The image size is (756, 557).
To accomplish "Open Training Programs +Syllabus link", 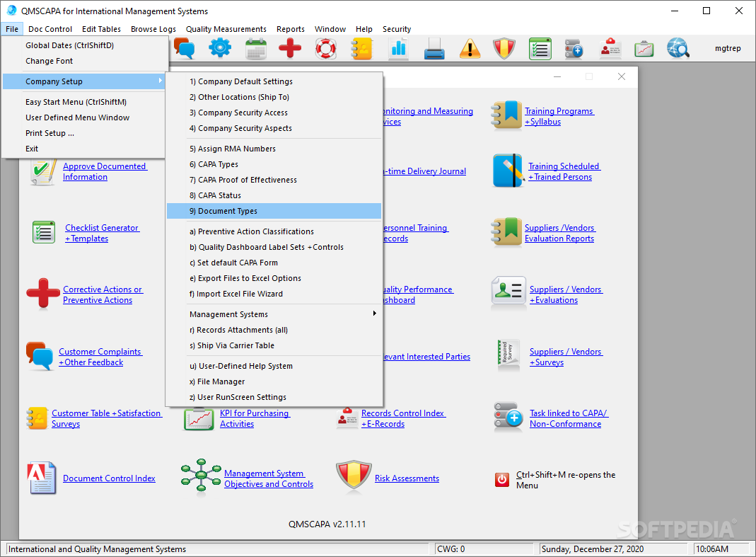I will [x=559, y=116].
